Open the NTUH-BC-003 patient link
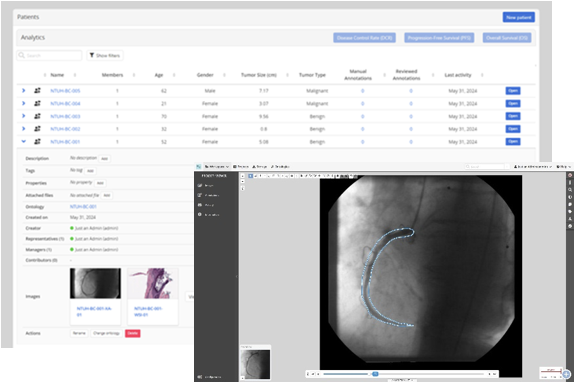Viewport: 574px width, 382px height. coord(65,116)
